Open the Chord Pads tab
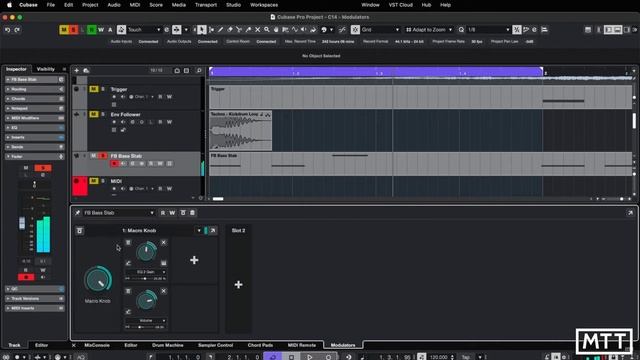Viewport: 640px width, 360px height. 260,345
